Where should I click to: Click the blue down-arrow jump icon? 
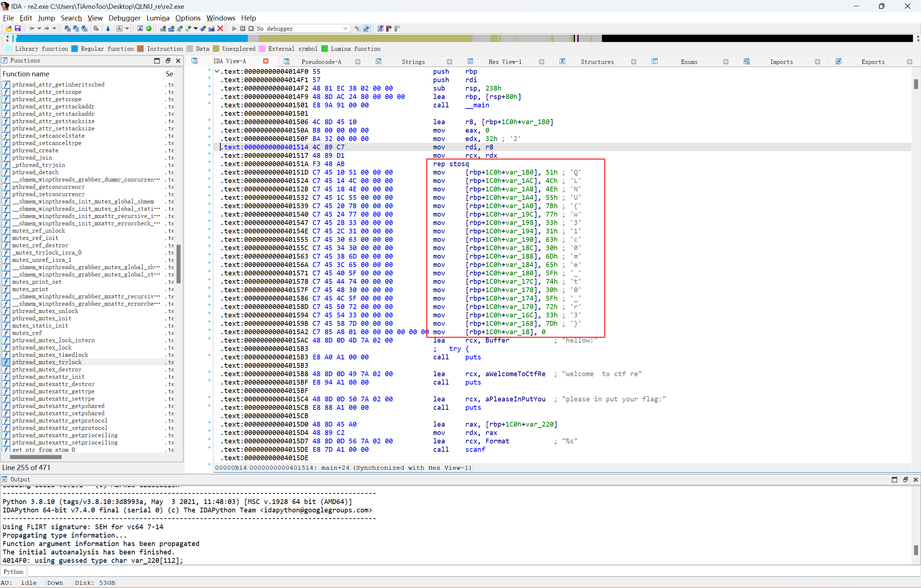108,29
